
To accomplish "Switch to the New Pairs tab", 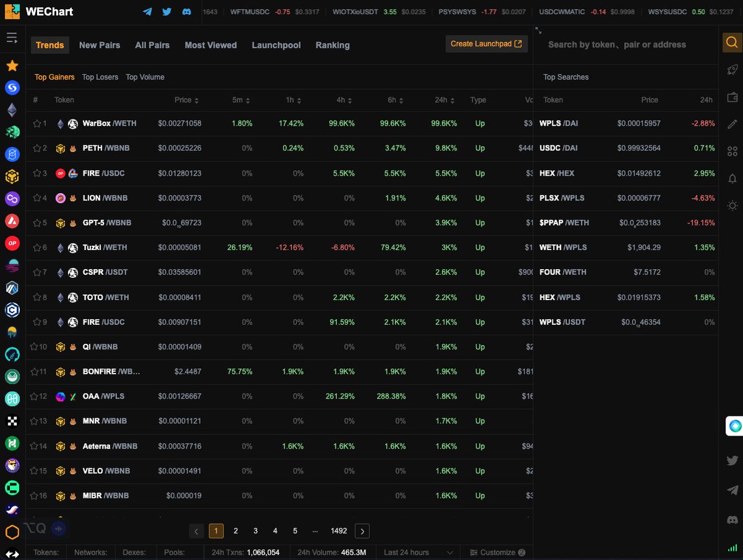I will pyautogui.click(x=100, y=45).
